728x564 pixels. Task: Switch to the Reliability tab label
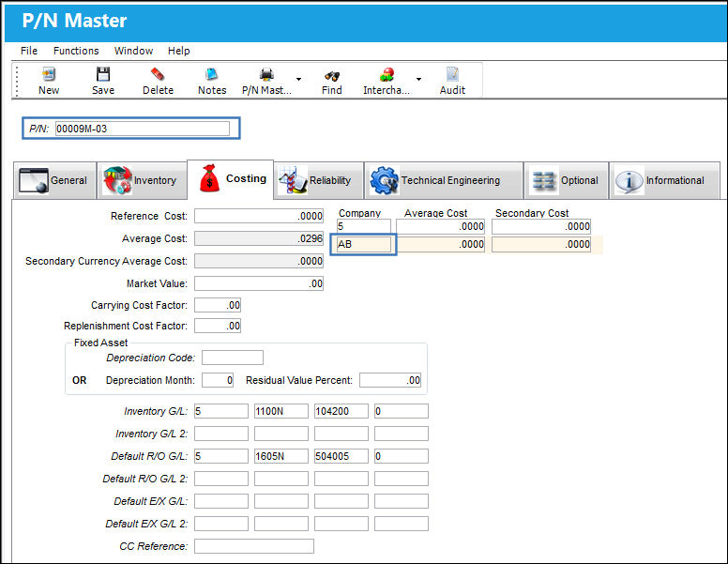point(330,181)
